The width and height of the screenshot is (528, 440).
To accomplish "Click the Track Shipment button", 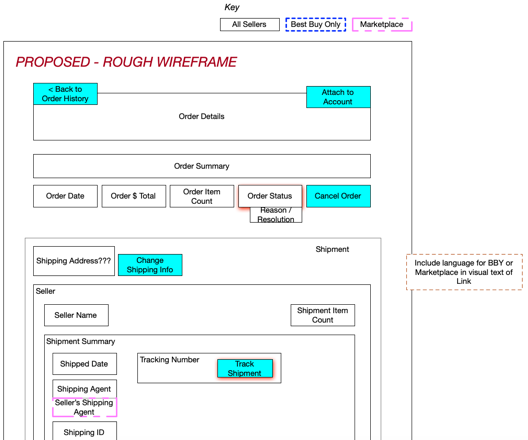I will pos(245,368).
